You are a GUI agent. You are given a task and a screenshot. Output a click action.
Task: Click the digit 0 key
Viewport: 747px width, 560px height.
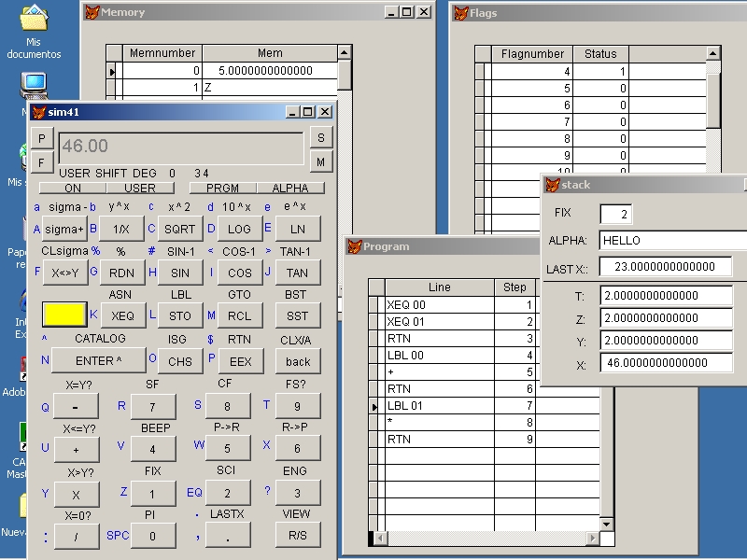pos(152,536)
